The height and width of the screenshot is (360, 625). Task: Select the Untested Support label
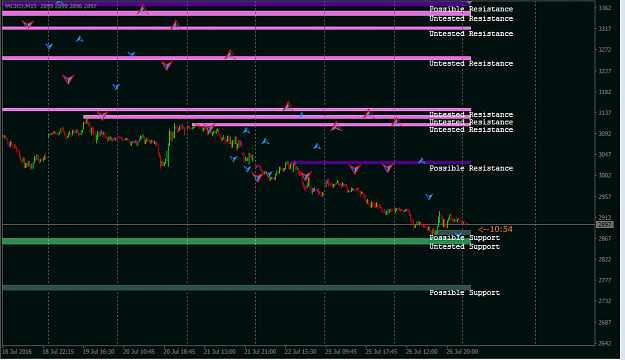pyautogui.click(x=464, y=247)
